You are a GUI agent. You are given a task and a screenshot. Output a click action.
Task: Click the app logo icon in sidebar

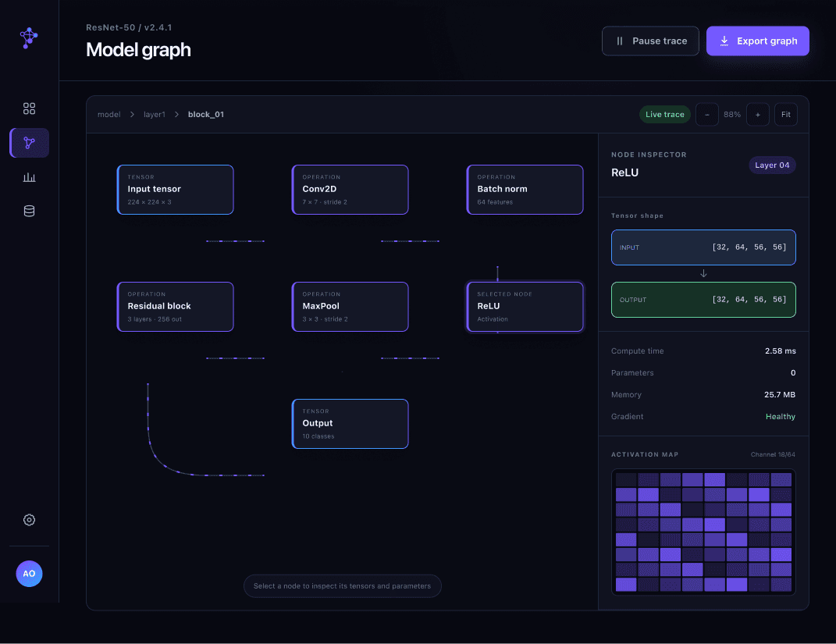(x=29, y=37)
